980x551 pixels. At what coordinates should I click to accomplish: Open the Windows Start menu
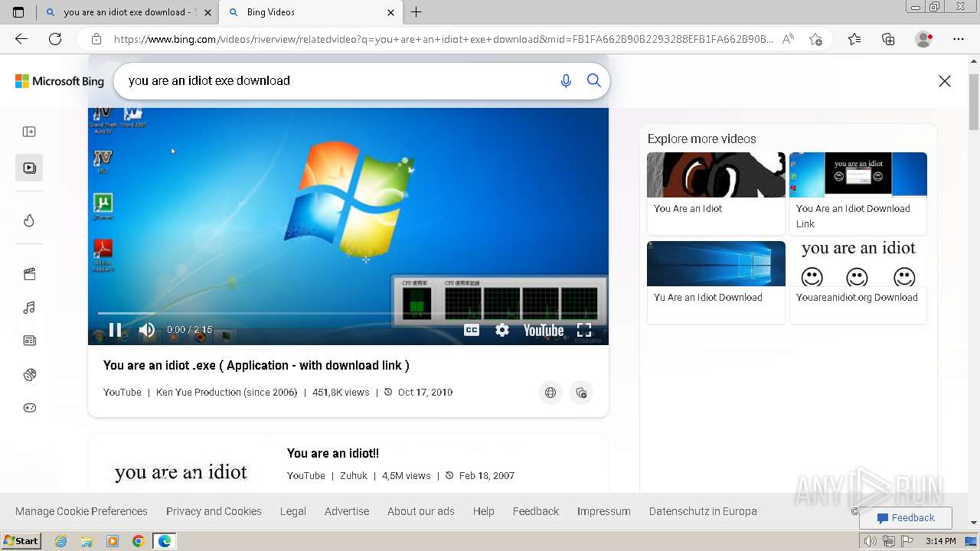[21, 540]
